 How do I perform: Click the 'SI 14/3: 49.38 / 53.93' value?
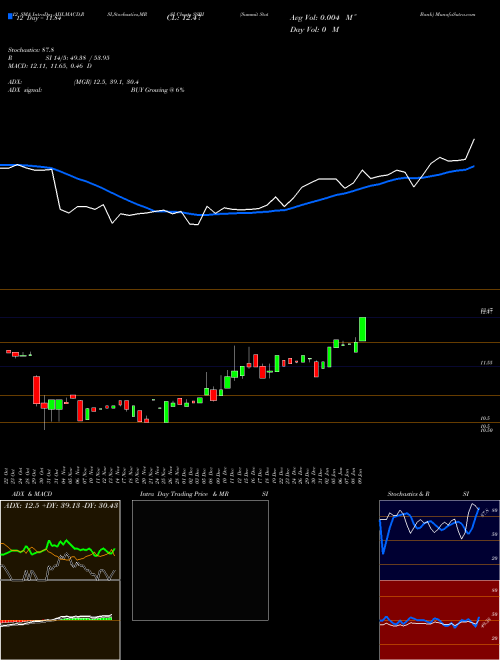pos(77,58)
